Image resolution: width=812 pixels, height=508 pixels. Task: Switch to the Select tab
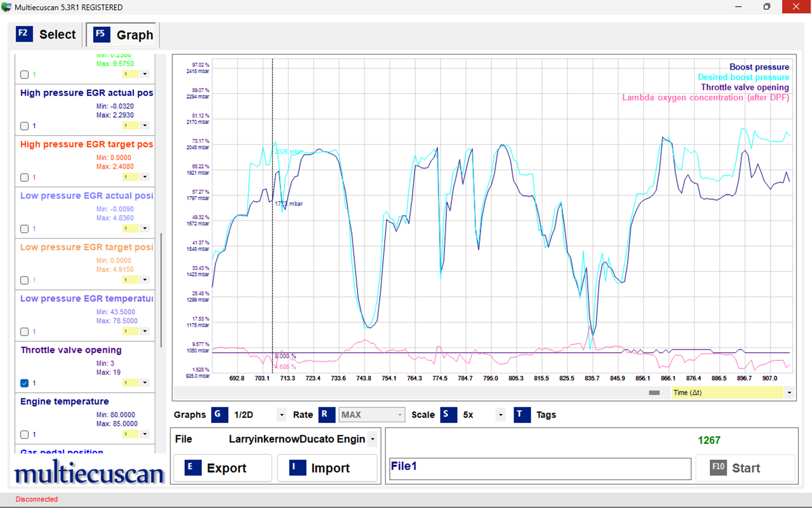click(46, 34)
